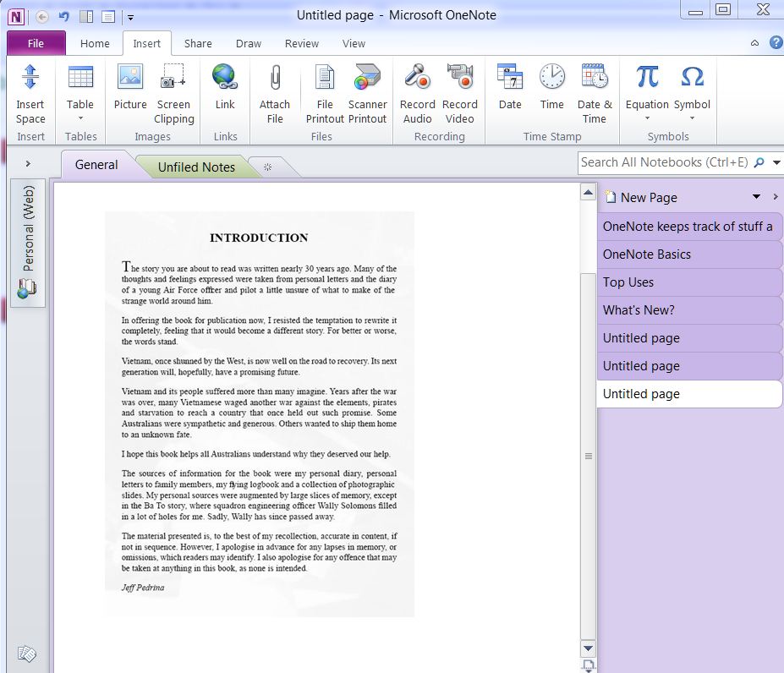Insert the Time stamp
This screenshot has height=673, width=784.
[551, 87]
